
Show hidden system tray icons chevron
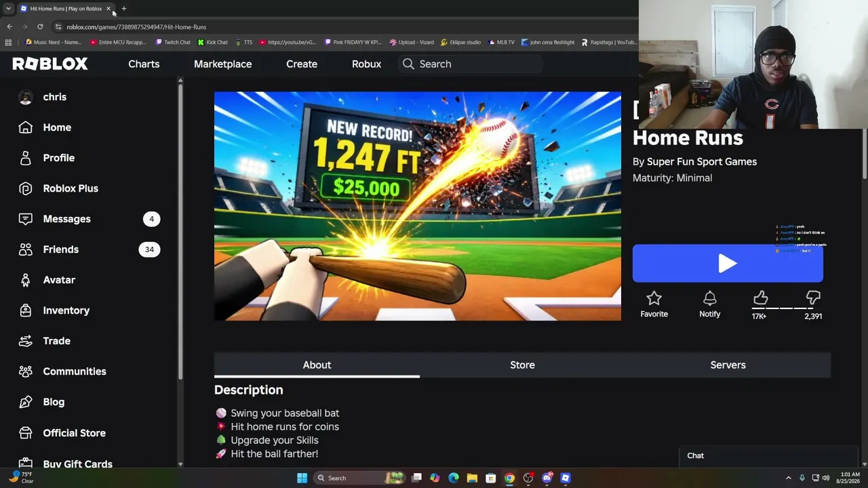coord(788,478)
